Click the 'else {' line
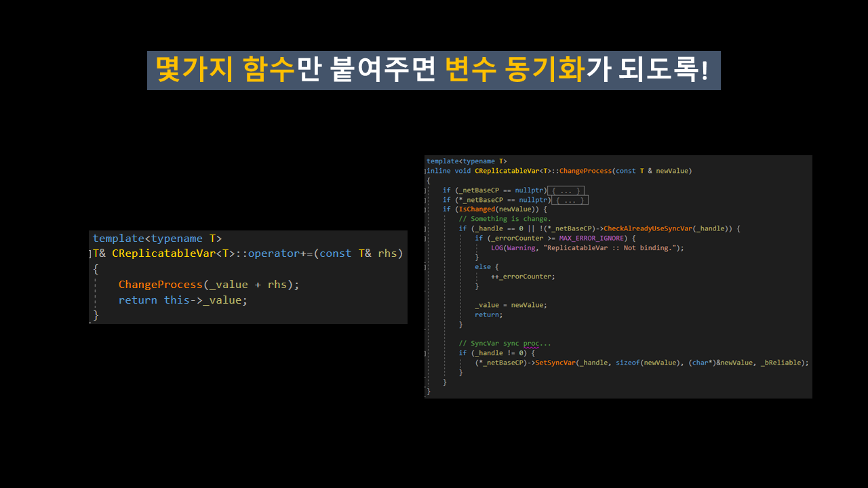 [487, 267]
